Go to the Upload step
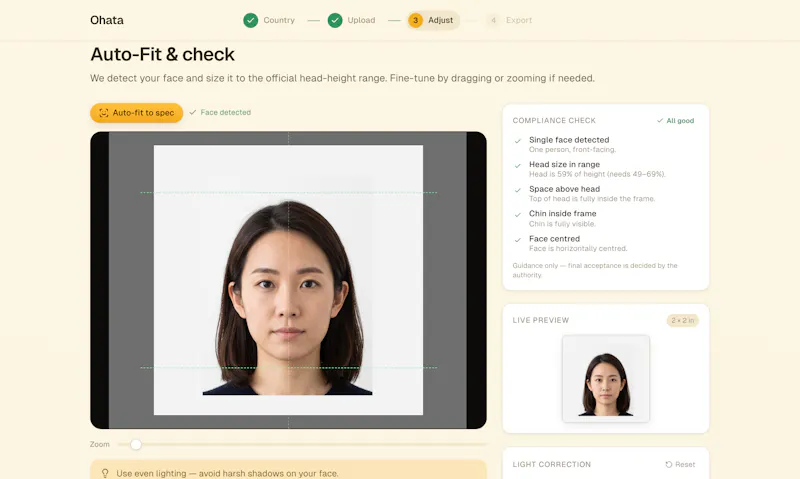Viewport: 800px width, 479px height. (x=352, y=20)
